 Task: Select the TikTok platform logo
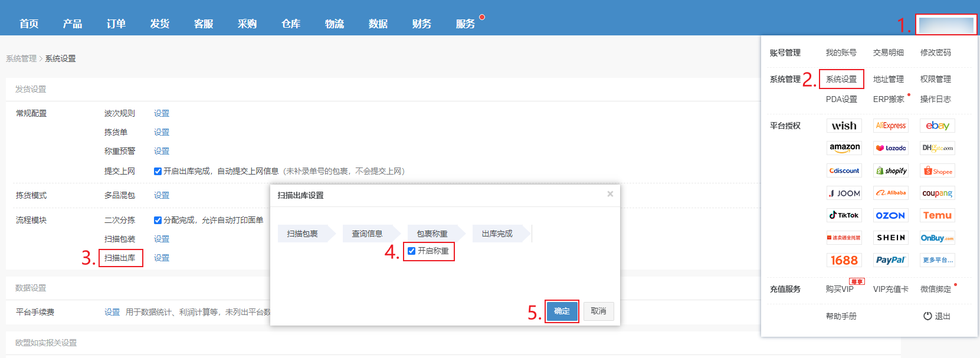(844, 215)
